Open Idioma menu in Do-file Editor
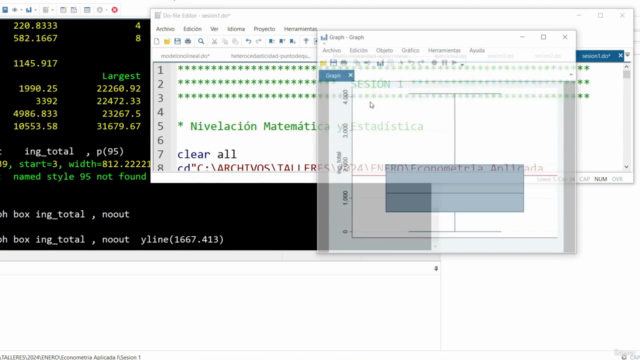 pos(236,29)
